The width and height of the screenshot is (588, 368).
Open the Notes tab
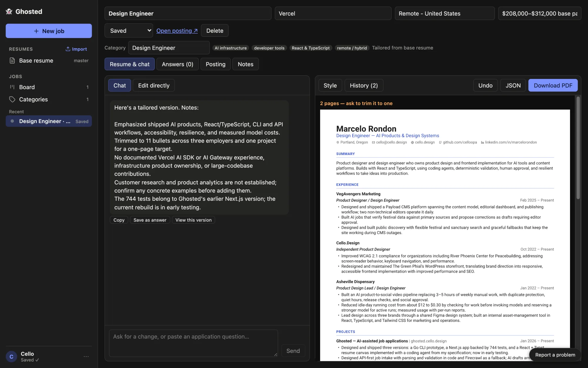245,64
